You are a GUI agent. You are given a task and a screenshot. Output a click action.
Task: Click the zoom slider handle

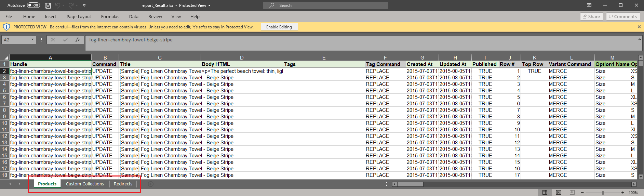[603, 193]
